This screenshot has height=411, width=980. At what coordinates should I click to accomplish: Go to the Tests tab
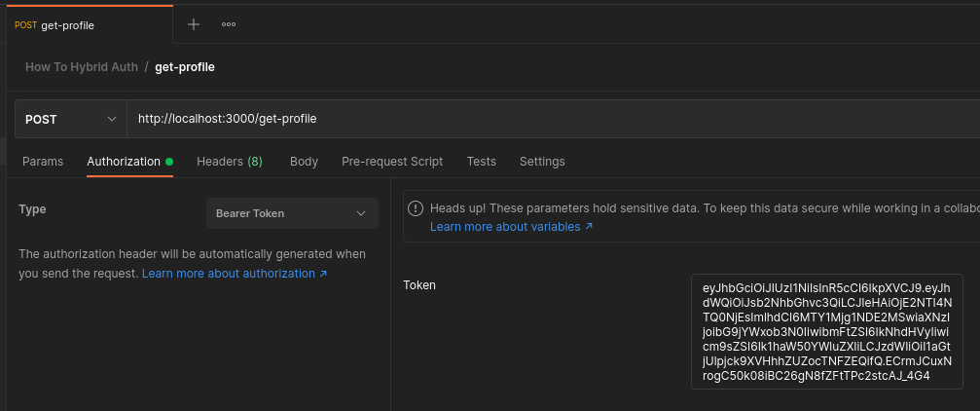[x=481, y=162]
